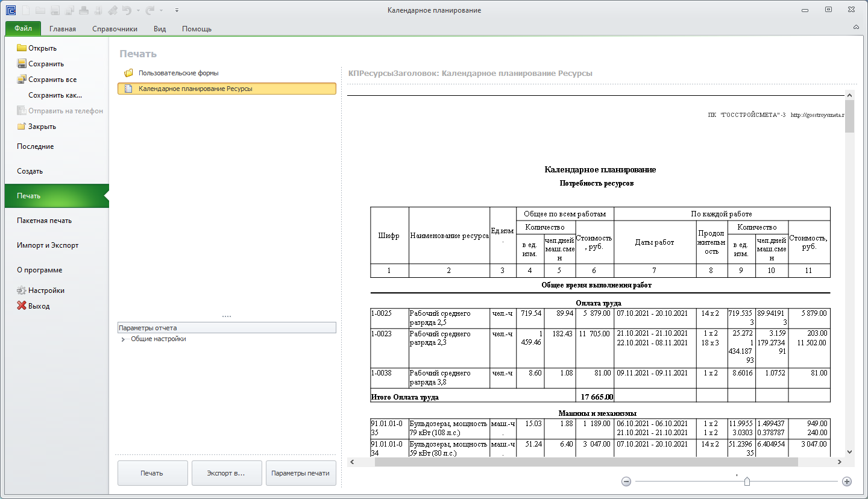Click the Итого Оплата труда row label

click(405, 397)
